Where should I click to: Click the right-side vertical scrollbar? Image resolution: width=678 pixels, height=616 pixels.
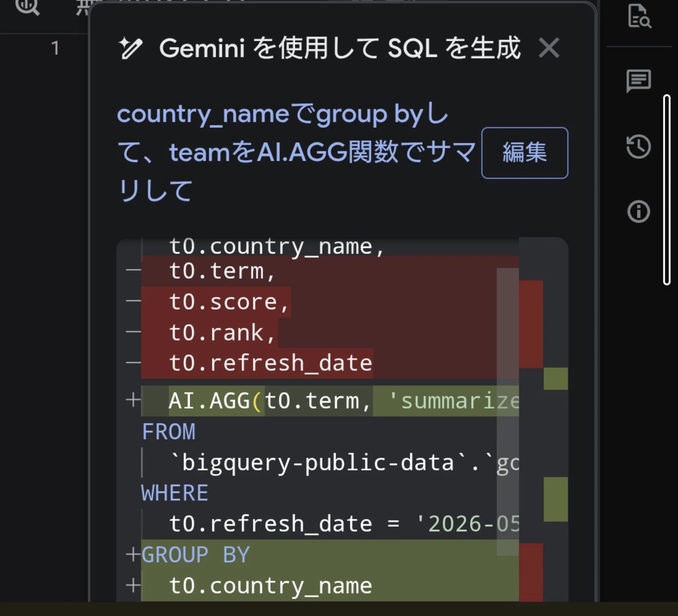click(666, 190)
